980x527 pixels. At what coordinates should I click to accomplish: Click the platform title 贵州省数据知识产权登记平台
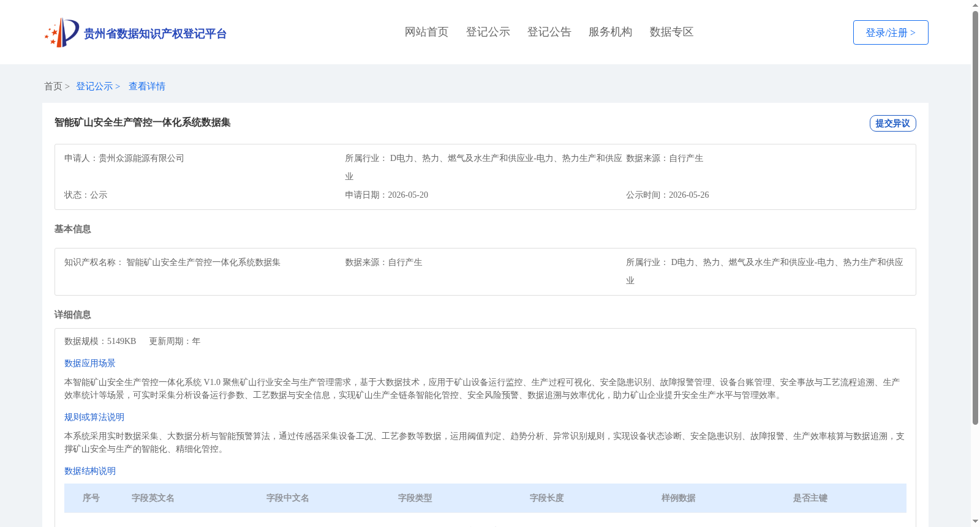(x=155, y=34)
